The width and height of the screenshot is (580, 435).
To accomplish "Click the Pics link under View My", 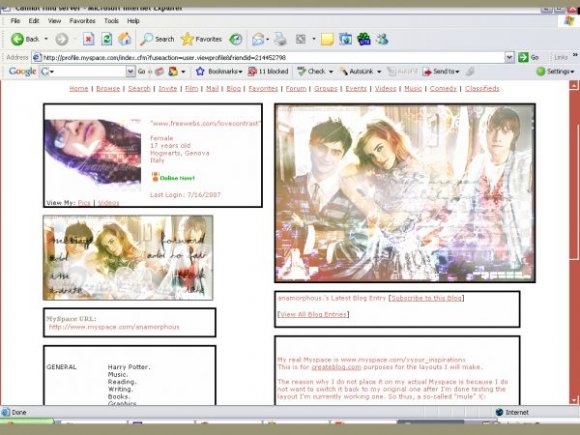I will pos(84,203).
